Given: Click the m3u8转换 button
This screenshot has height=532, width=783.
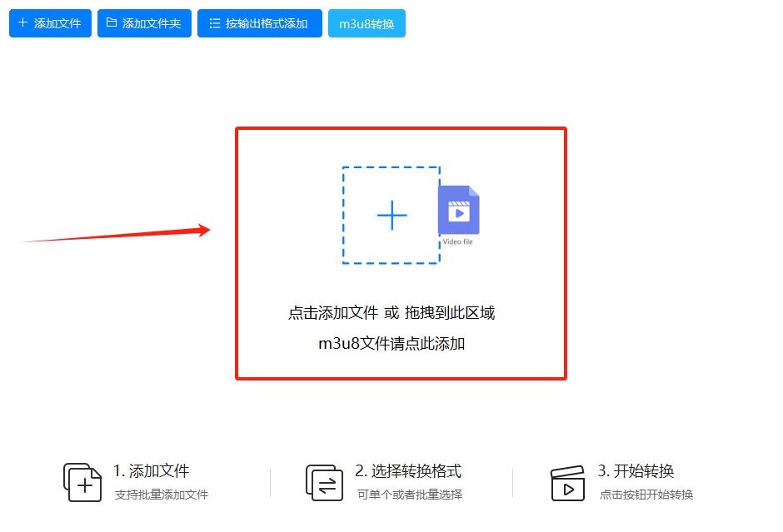Looking at the screenshot, I should tap(367, 23).
